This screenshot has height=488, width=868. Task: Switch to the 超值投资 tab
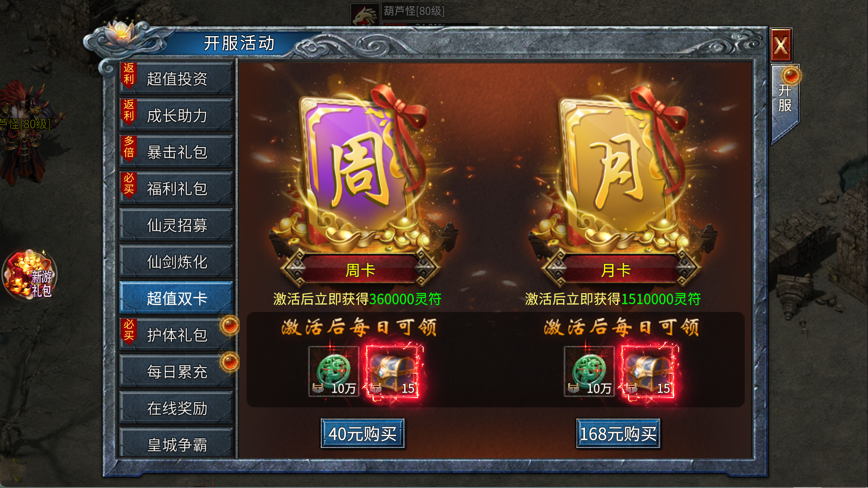coord(176,79)
